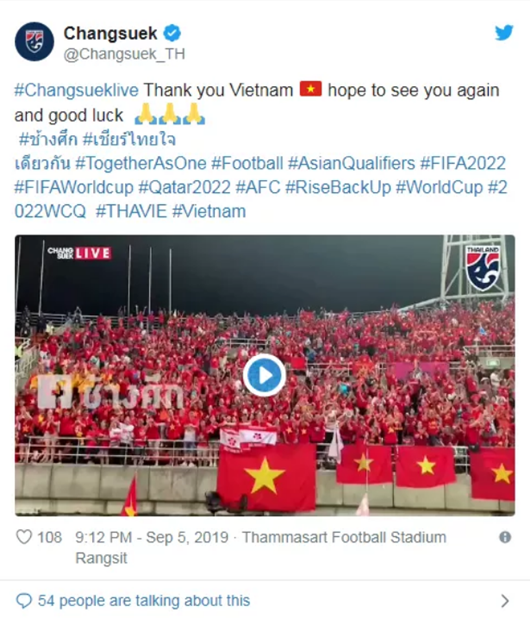Click the blue verified badge
530x618 pixels.
coord(172,33)
